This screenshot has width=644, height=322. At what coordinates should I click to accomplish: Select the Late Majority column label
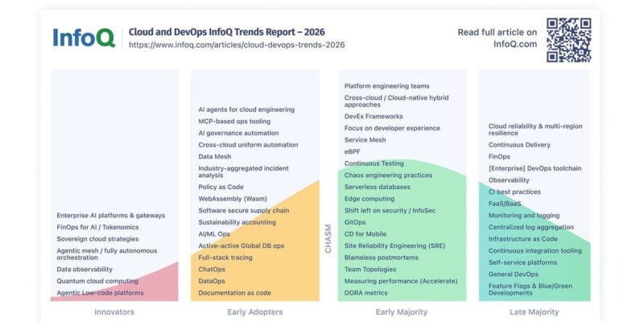[534, 312]
